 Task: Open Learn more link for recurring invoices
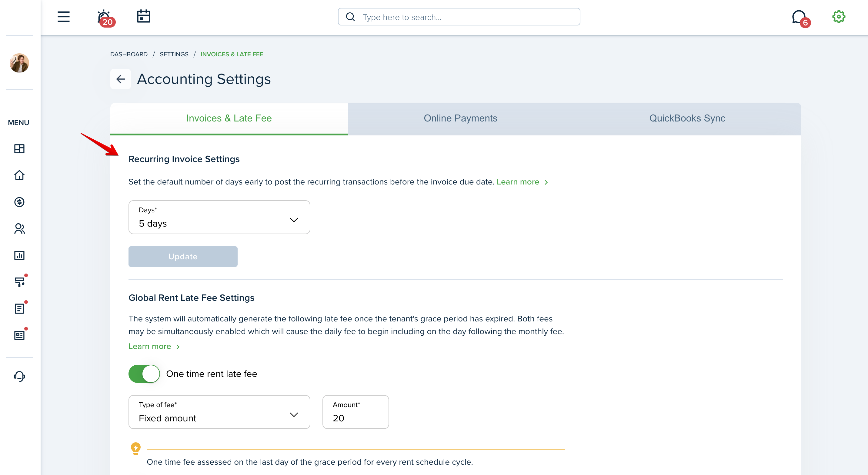(x=522, y=182)
